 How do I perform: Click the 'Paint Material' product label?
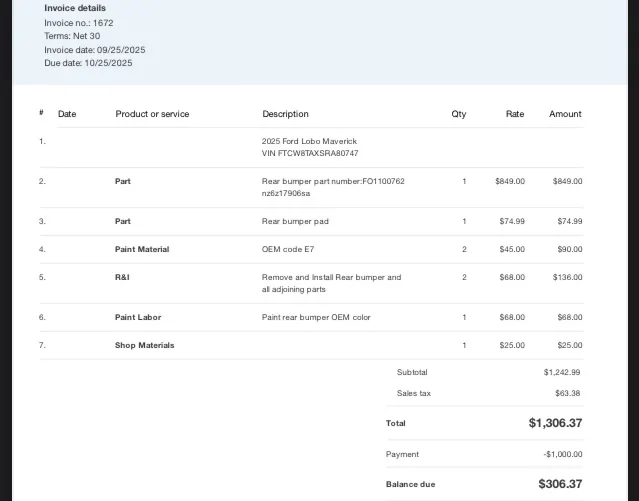tap(142, 249)
